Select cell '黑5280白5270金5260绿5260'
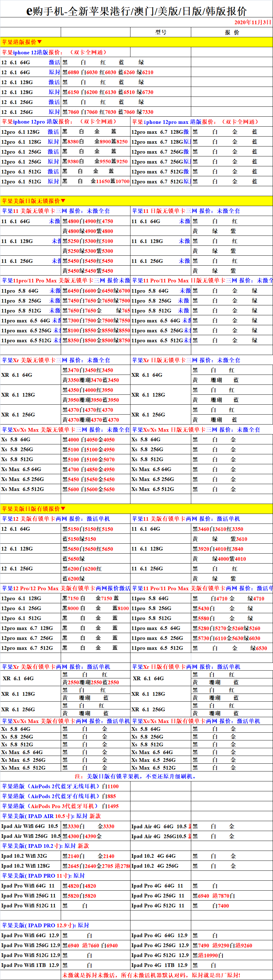The width and height of the screenshot is (273, 980). coord(231,628)
